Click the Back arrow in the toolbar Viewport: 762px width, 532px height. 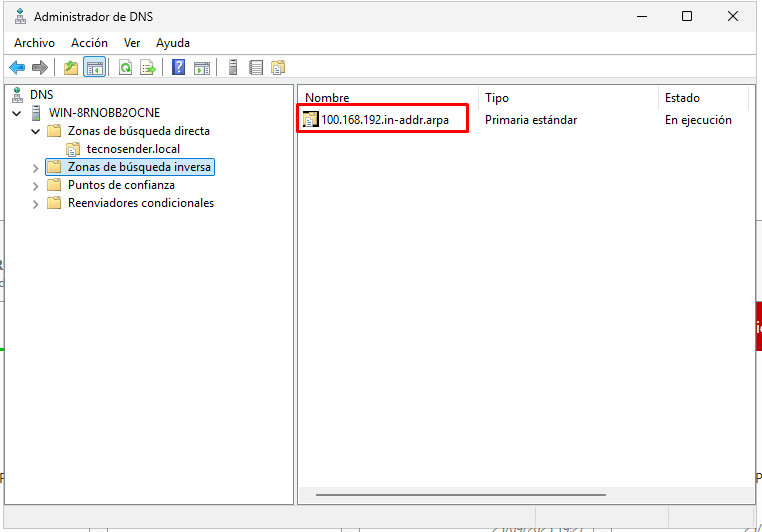(17, 67)
